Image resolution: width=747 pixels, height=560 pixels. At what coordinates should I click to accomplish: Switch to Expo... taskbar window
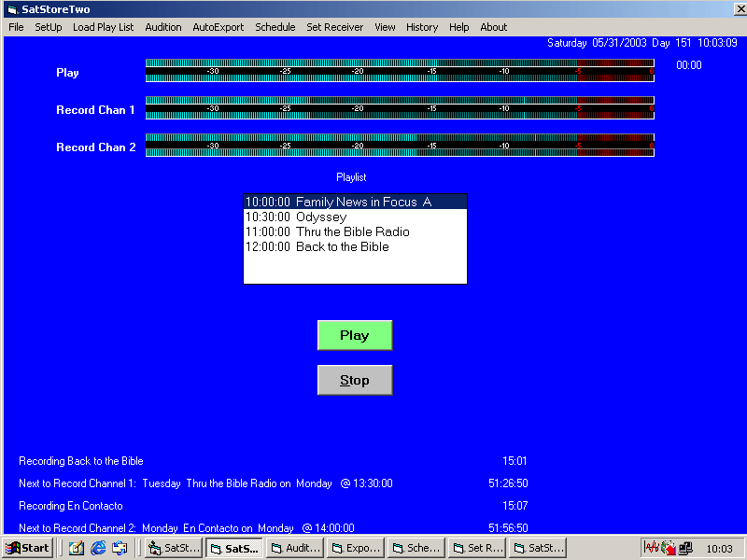click(x=356, y=548)
